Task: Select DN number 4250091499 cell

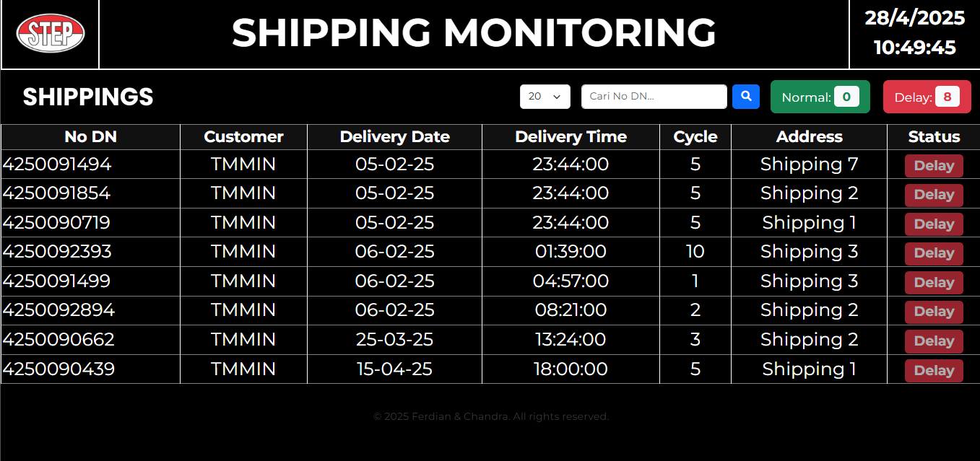Action: tap(57, 281)
